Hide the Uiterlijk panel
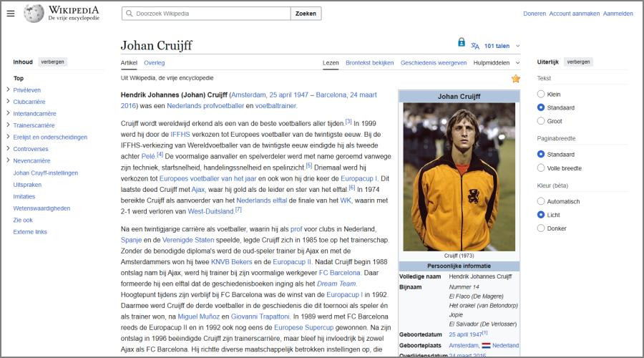The width and height of the screenshot is (644, 358). (x=578, y=62)
